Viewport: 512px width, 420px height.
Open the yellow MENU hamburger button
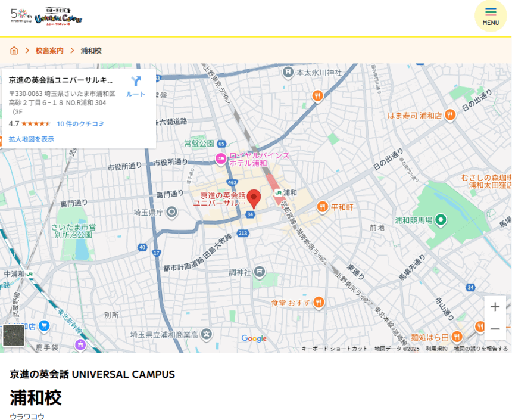[x=491, y=16]
